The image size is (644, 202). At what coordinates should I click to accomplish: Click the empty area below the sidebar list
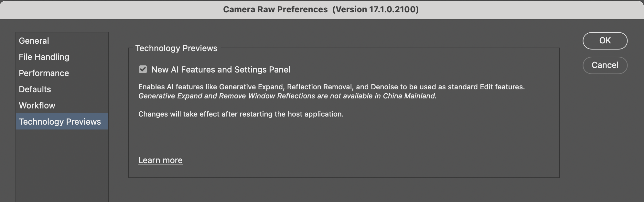pos(62,165)
